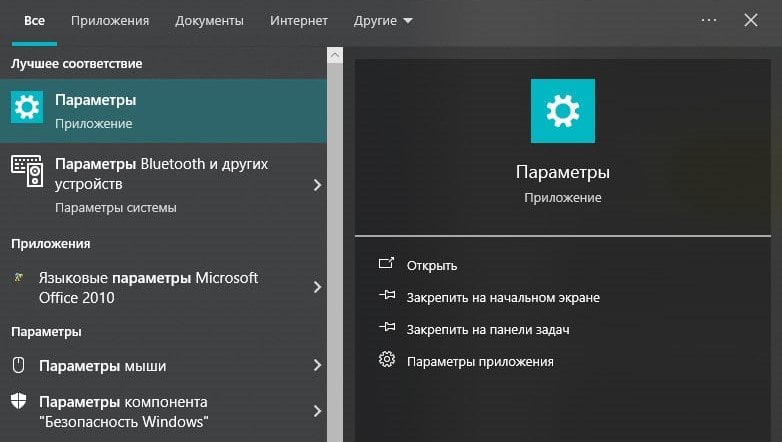Click the gear icon for Параметры приложения
Image resolution: width=782 pixels, height=442 pixels.
click(x=387, y=359)
